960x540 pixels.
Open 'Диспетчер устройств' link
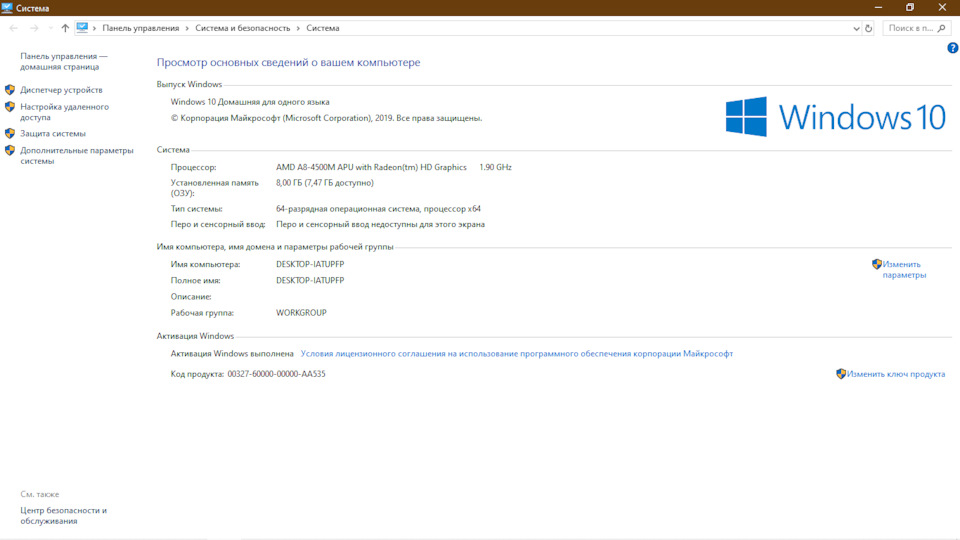(61, 90)
